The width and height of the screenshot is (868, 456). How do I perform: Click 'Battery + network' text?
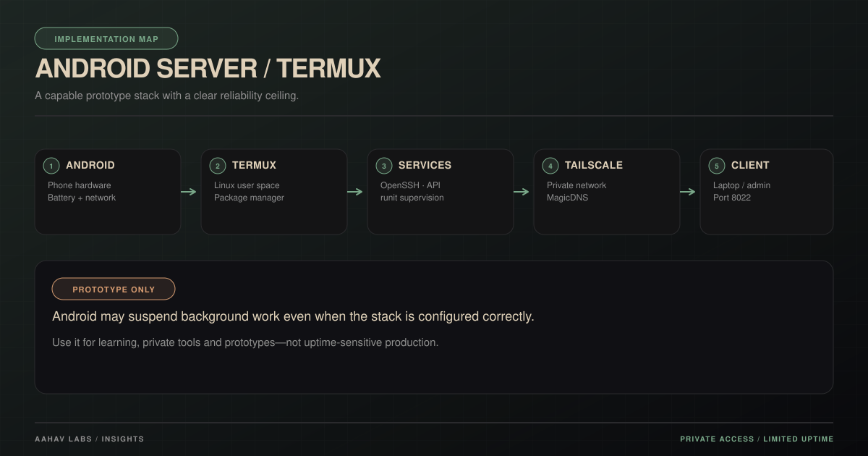[x=82, y=198]
